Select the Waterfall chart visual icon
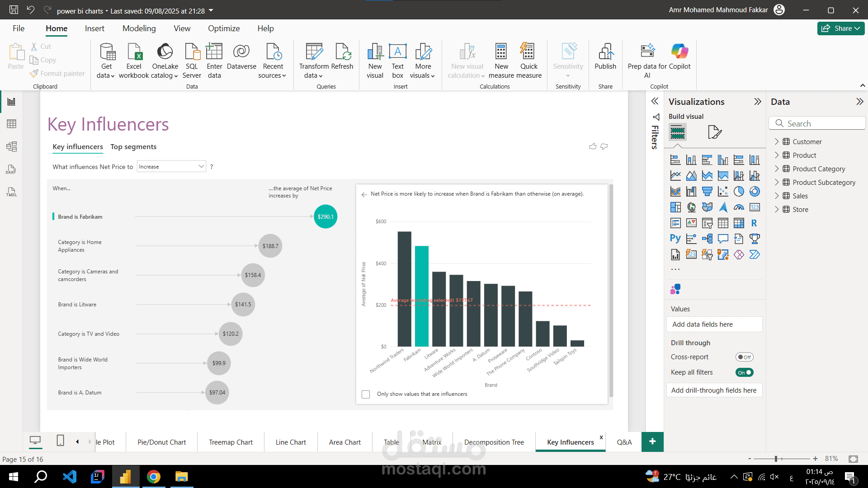This screenshot has width=868, height=488. tap(691, 192)
